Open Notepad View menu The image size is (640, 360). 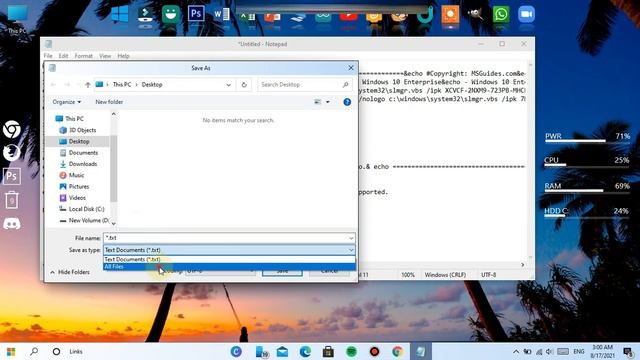(x=105, y=56)
